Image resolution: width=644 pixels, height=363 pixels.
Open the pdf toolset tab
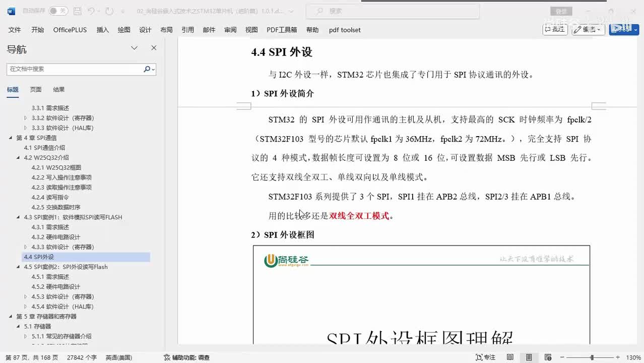click(x=345, y=30)
